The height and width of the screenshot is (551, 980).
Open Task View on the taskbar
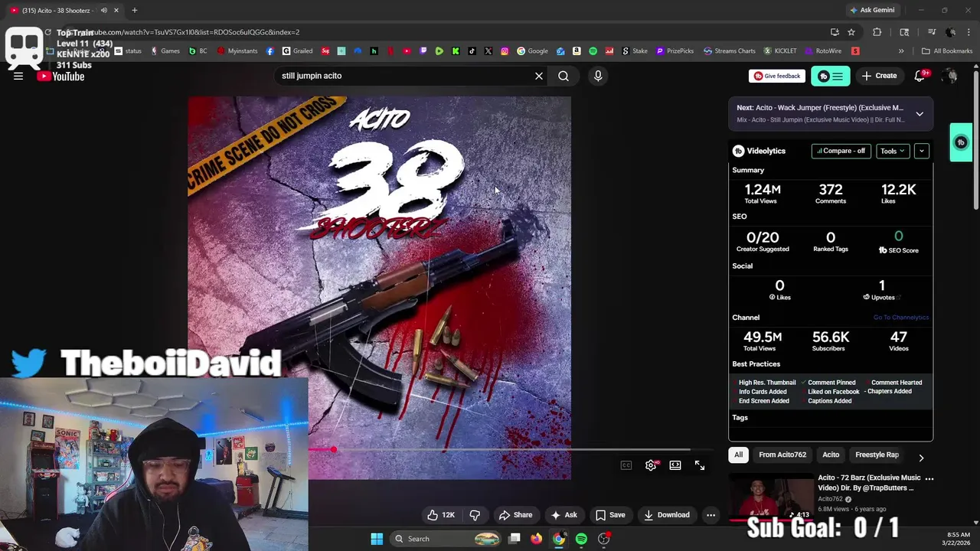point(514,539)
